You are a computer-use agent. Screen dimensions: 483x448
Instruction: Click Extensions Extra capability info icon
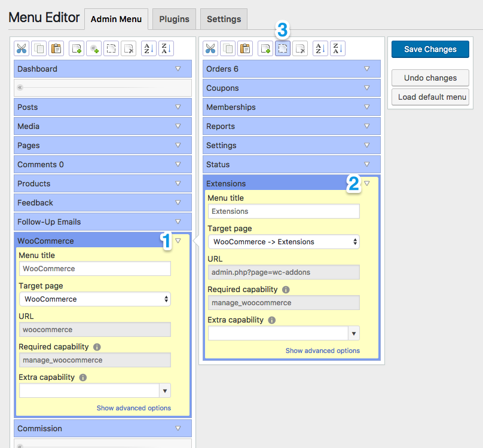[x=271, y=320]
